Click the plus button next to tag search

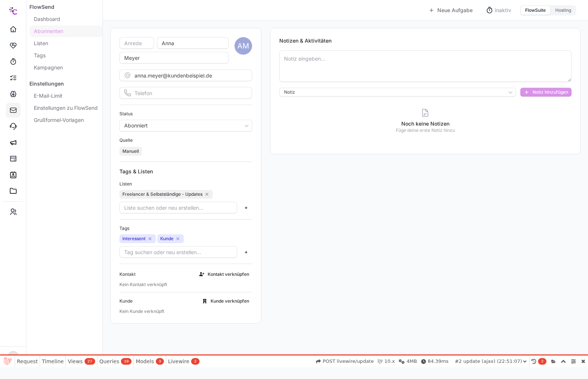pyautogui.click(x=246, y=252)
